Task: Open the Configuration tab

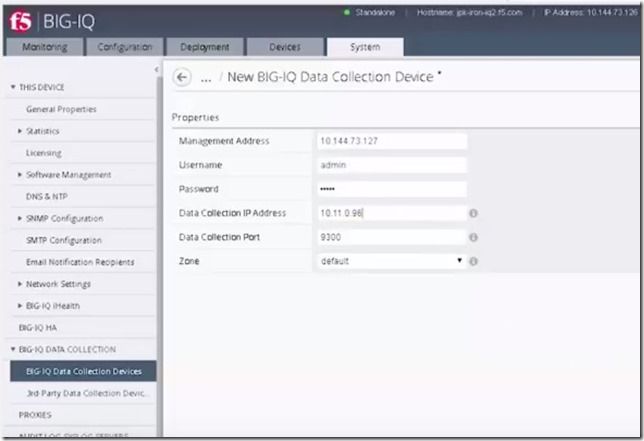Action: tap(124, 47)
